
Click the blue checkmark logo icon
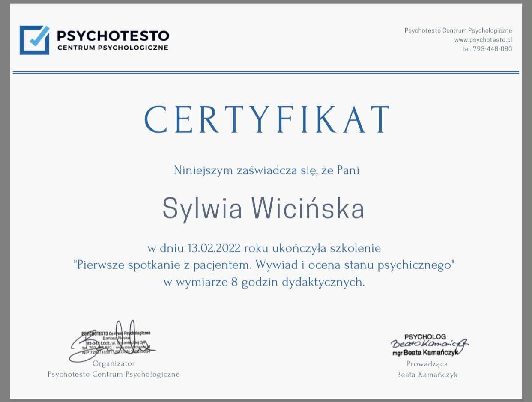coord(34,40)
